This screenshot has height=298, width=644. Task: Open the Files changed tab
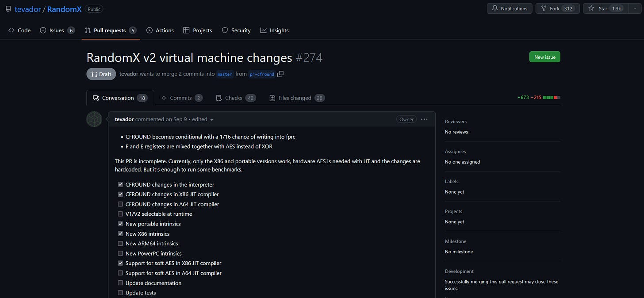[x=297, y=98]
